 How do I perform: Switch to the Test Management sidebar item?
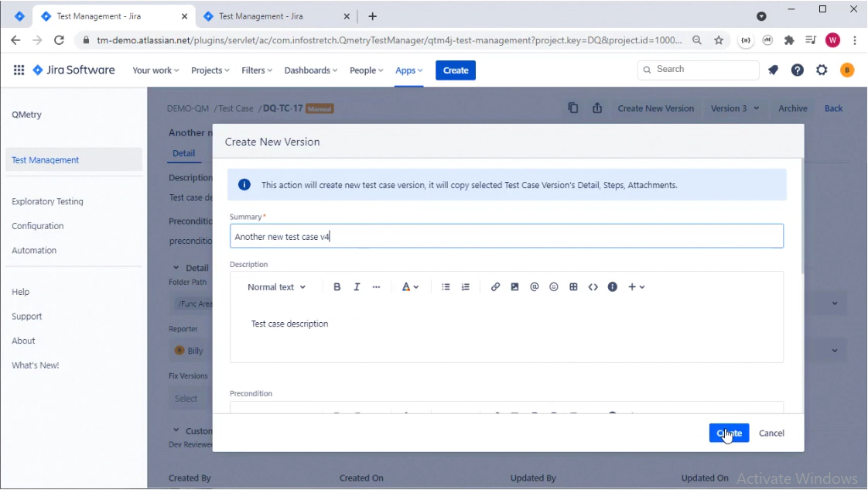point(45,159)
